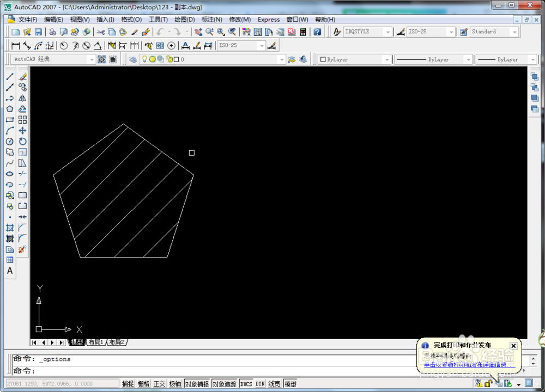Open the QuickCalc calculator icon
The height and width of the screenshot is (392, 545).
(302, 32)
